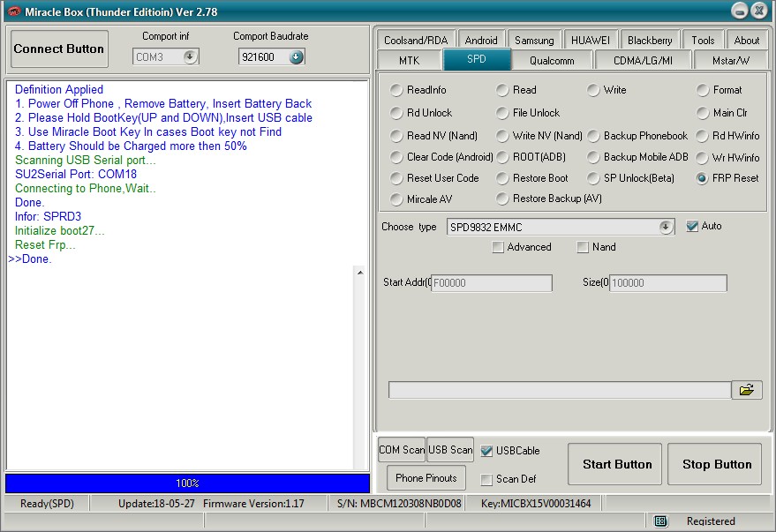The width and height of the screenshot is (776, 532).
Task: Toggle the USBCable checkbox
Action: click(x=487, y=451)
